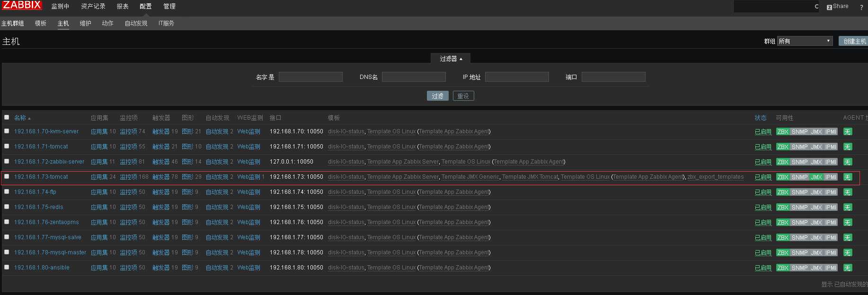Check the 192.168.1.80-ansible row checkbox
The width and height of the screenshot is (868, 295).
coord(7,267)
